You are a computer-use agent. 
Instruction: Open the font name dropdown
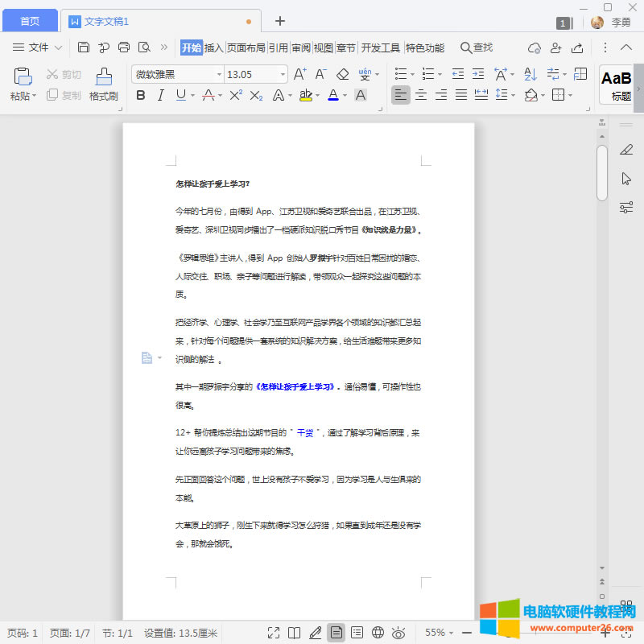[x=219, y=74]
